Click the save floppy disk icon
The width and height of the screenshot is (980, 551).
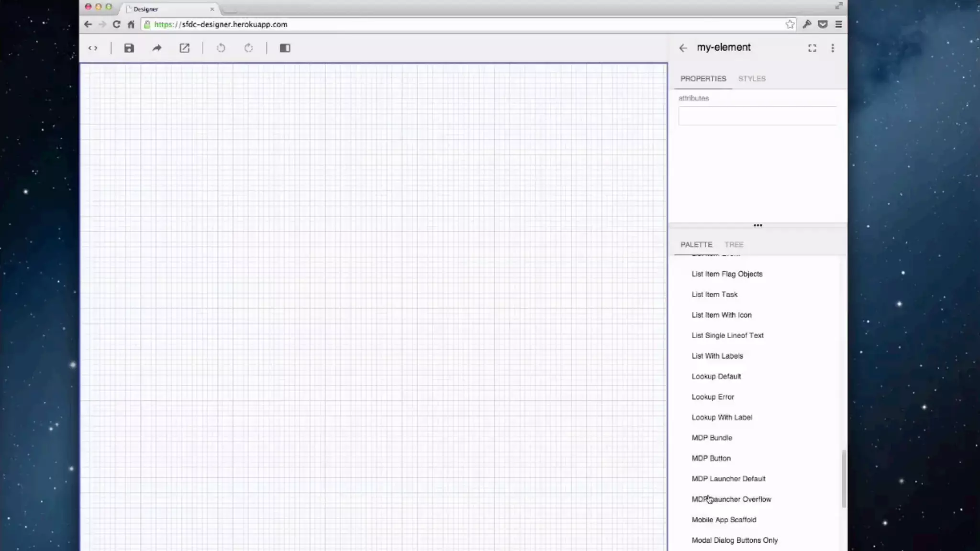(x=129, y=48)
